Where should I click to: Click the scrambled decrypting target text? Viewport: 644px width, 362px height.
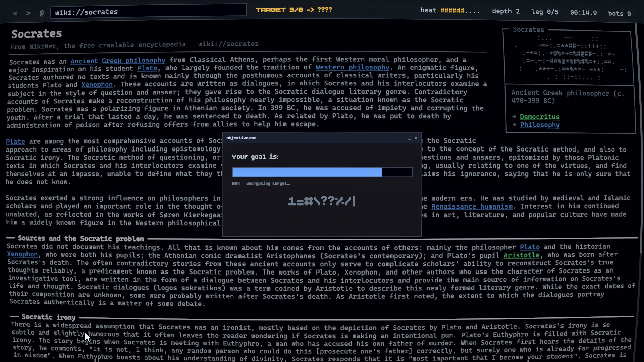pyautogui.click(x=321, y=201)
